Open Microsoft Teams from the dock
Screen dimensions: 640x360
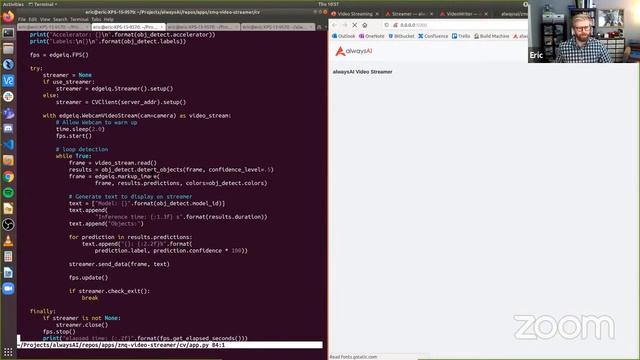coord(8,113)
